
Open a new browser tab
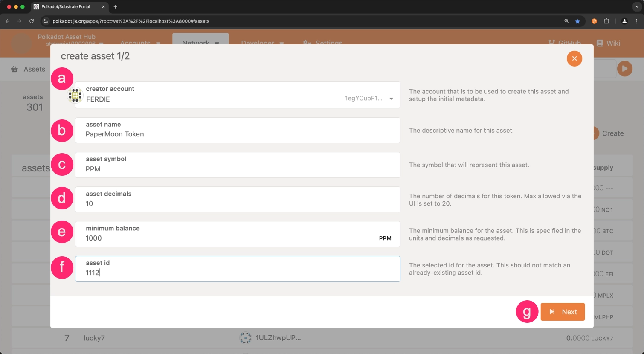tap(115, 7)
